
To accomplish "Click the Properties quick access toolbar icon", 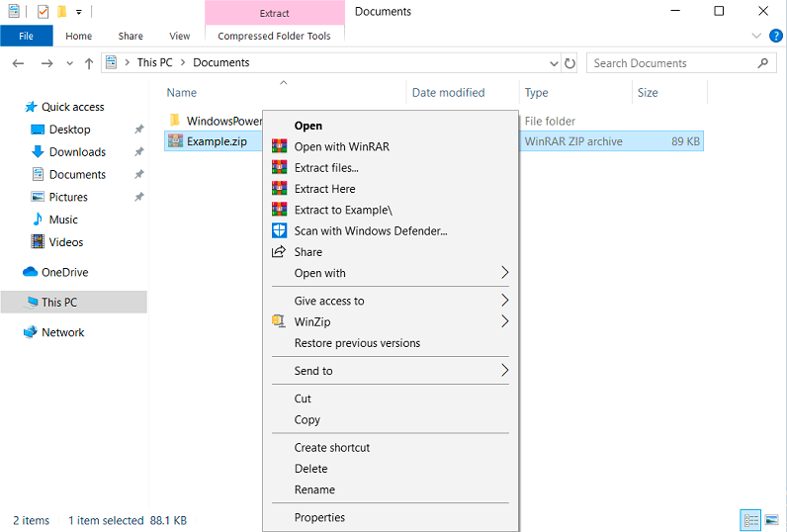I will (x=44, y=11).
